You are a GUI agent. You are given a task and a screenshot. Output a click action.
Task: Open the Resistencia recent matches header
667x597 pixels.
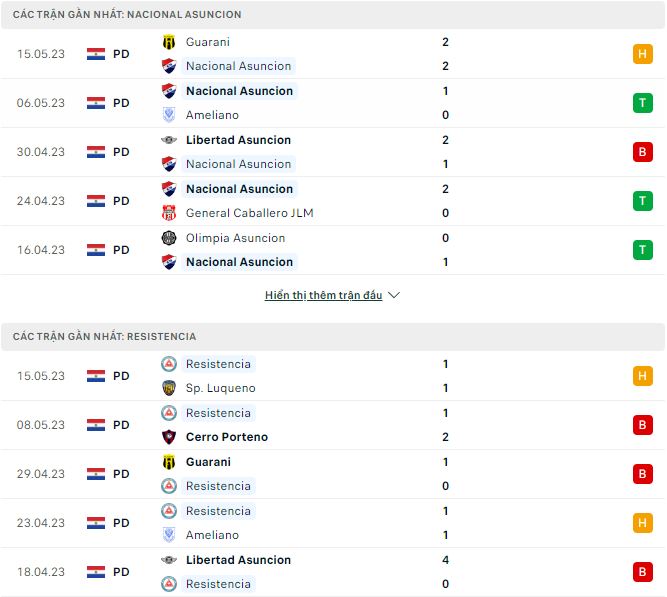click(x=104, y=337)
